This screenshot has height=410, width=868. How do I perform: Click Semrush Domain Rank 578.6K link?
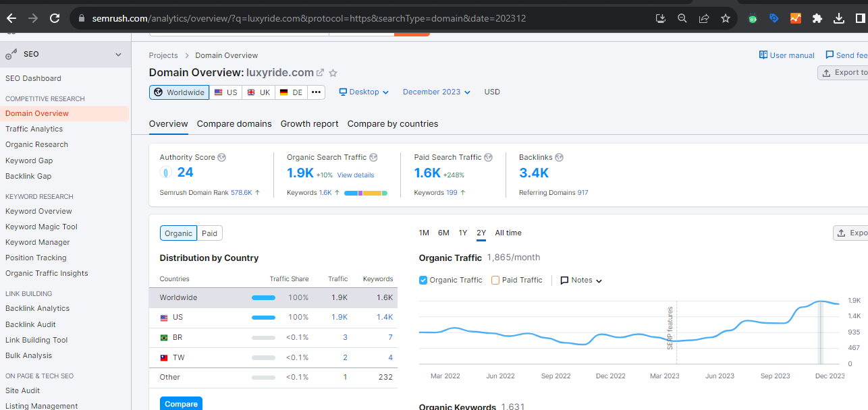pos(241,193)
